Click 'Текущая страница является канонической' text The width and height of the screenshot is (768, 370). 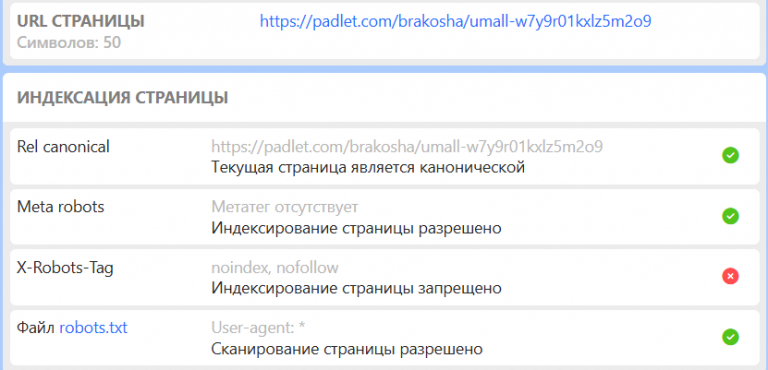pyautogui.click(x=368, y=168)
